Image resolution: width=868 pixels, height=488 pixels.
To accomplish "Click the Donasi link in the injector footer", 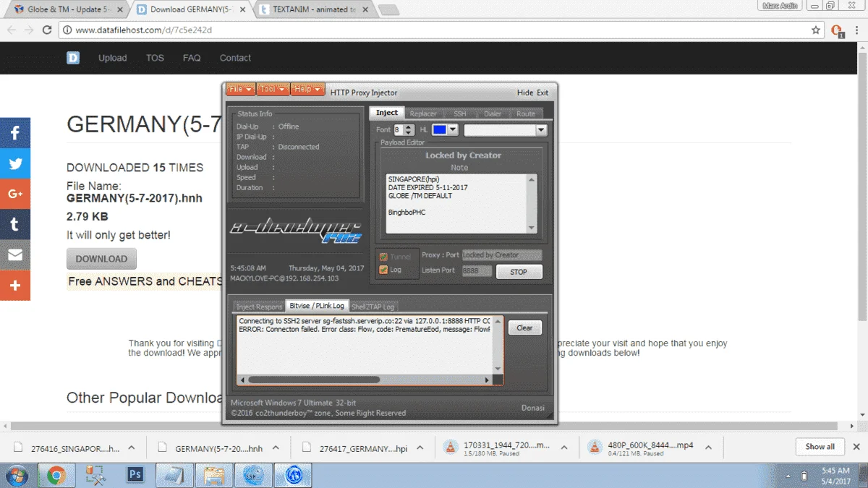I will click(533, 408).
